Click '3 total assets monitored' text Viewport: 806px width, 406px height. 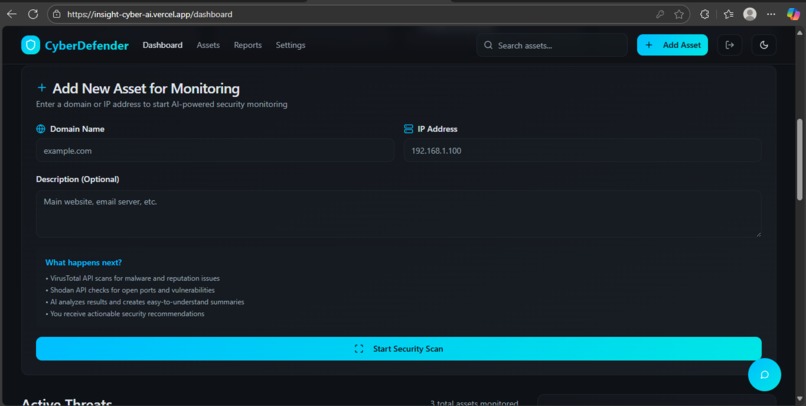(x=474, y=403)
